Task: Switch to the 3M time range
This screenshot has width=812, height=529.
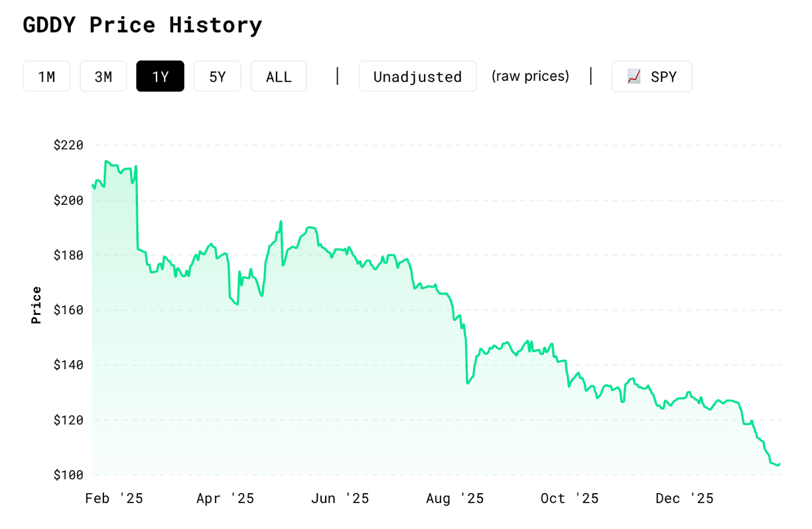Action: [103, 76]
